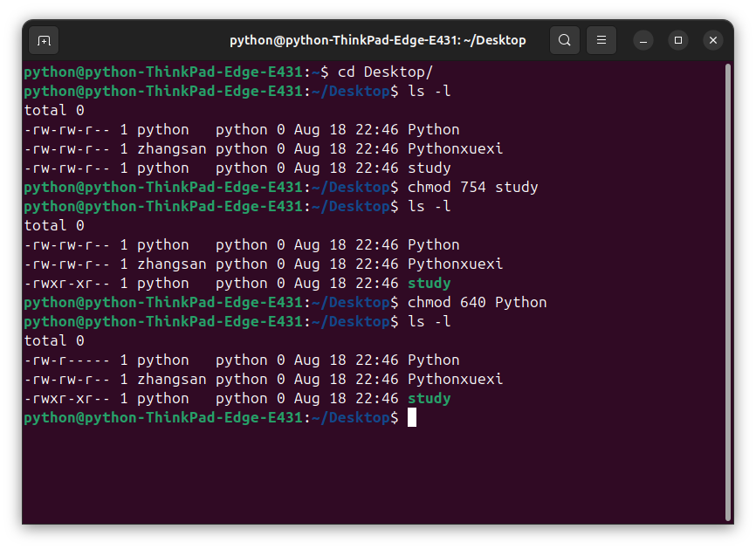Open the hamburger menu
Image resolution: width=756 pixels, height=549 pixels.
click(x=601, y=40)
